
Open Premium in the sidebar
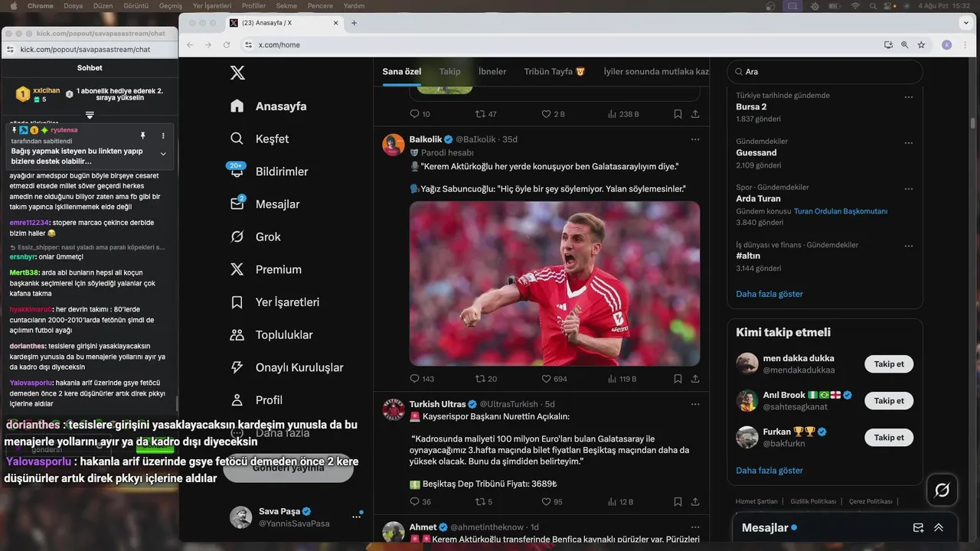click(266, 269)
